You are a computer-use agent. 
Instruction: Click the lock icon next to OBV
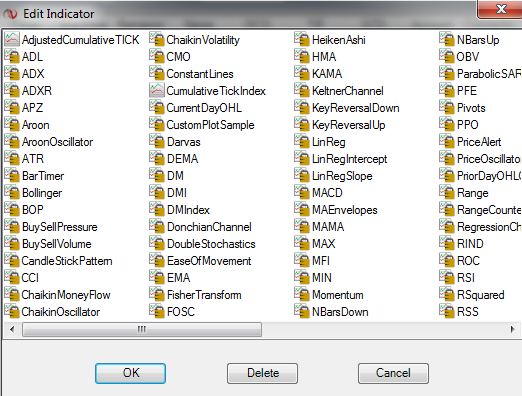[x=447, y=56]
